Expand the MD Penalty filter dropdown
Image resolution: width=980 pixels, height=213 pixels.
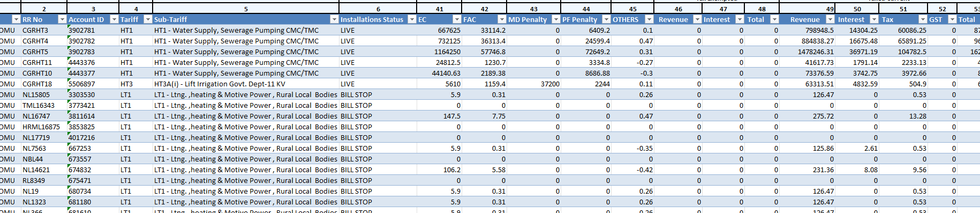click(x=556, y=19)
